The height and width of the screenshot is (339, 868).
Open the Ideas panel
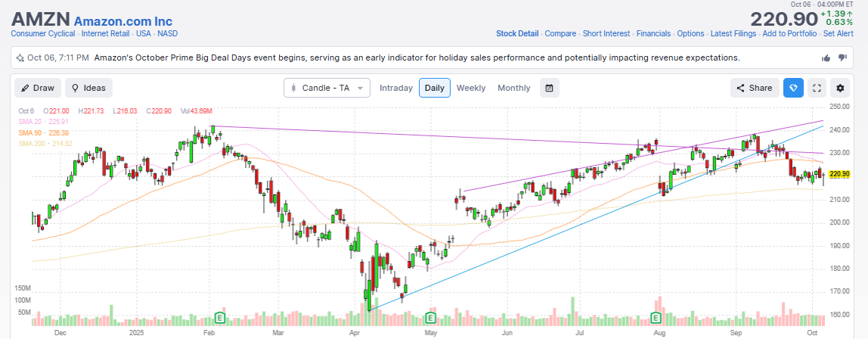click(x=88, y=88)
